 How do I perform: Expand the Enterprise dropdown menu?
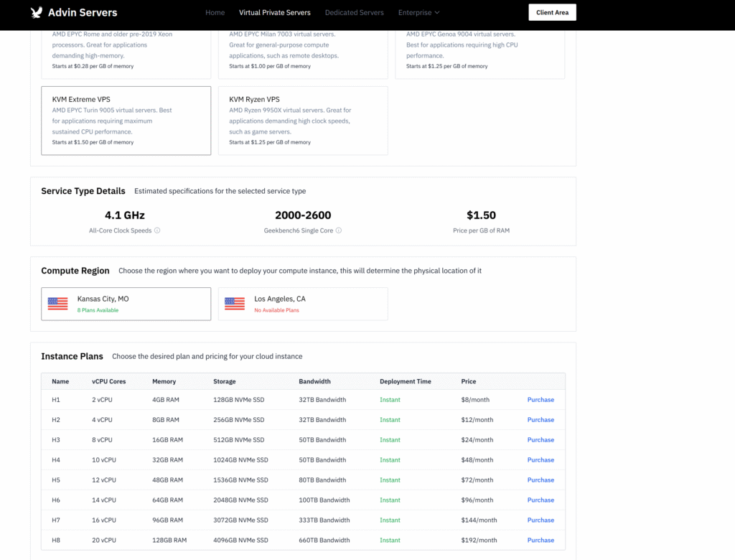(x=418, y=12)
